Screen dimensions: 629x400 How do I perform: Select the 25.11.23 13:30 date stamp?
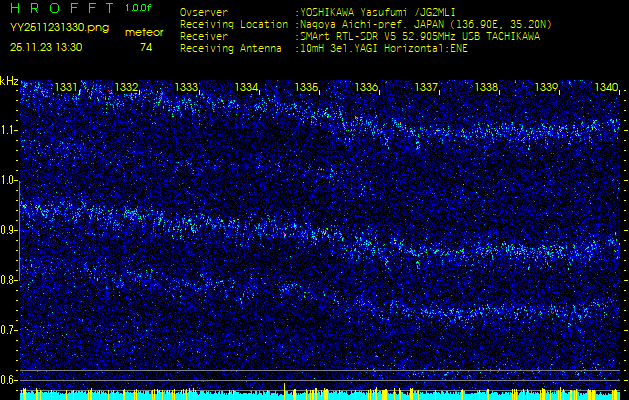[46, 47]
